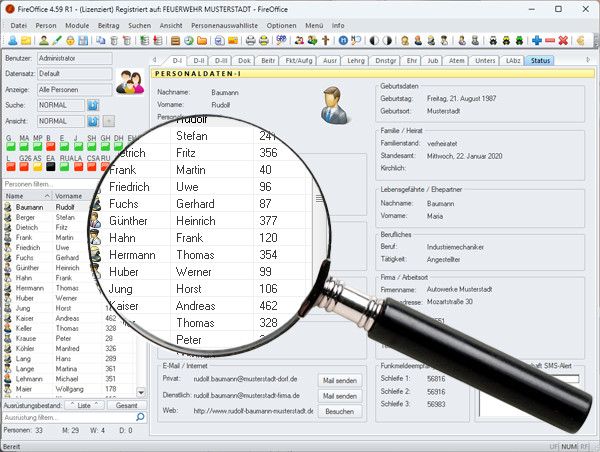Toggle the green G status indicator
This screenshot has height=452, width=600.
(x=9, y=147)
